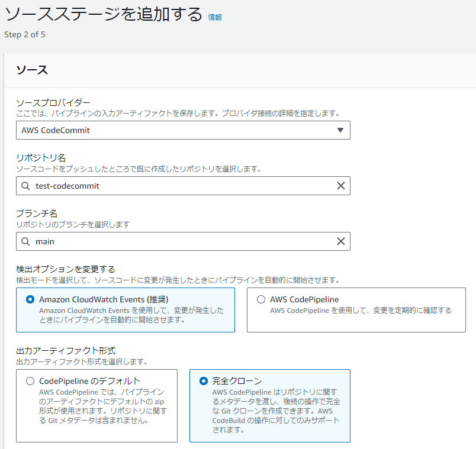Click the Step 2 of 5 indicator
The width and height of the screenshot is (476, 449).
[25, 34]
